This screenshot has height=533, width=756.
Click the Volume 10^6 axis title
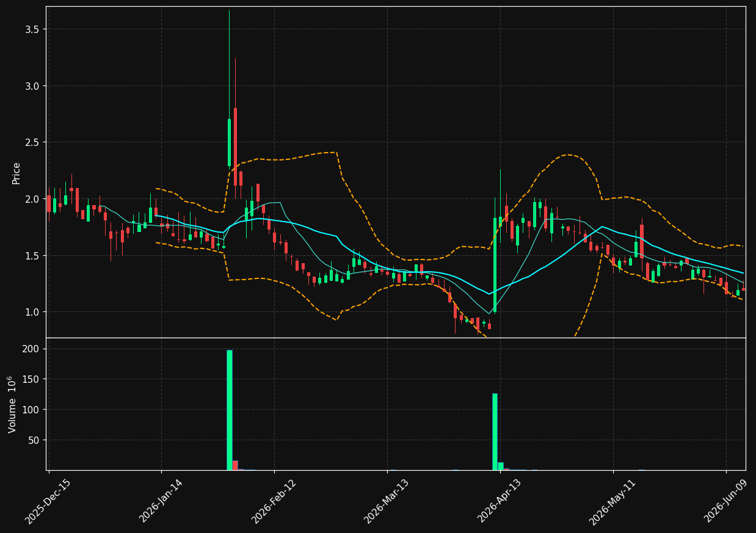[12, 404]
